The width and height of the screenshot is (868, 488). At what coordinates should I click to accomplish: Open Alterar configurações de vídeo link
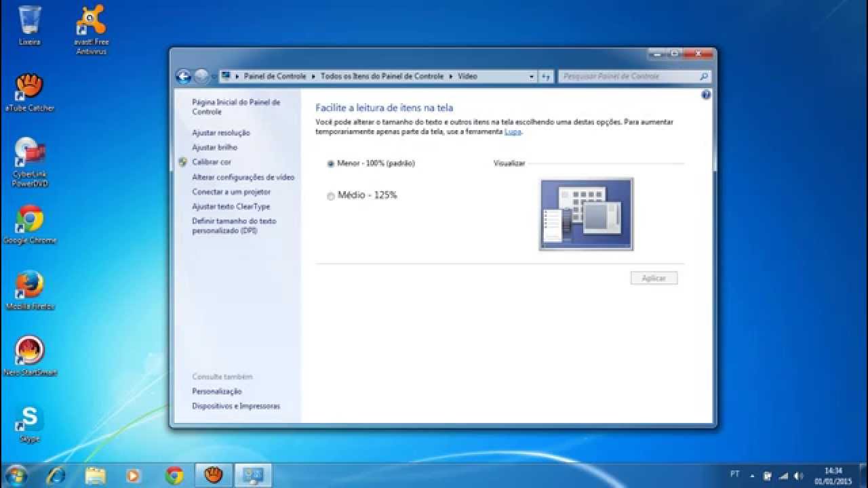click(243, 177)
